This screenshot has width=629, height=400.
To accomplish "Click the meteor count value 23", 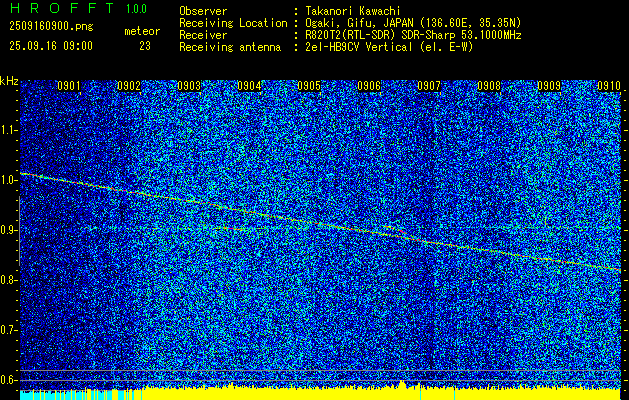I will (x=145, y=46).
